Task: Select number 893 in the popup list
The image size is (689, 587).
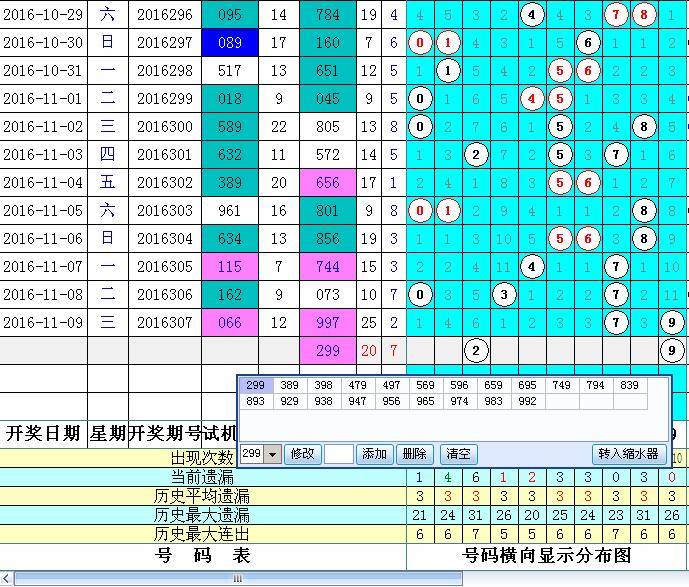Action: point(256,401)
